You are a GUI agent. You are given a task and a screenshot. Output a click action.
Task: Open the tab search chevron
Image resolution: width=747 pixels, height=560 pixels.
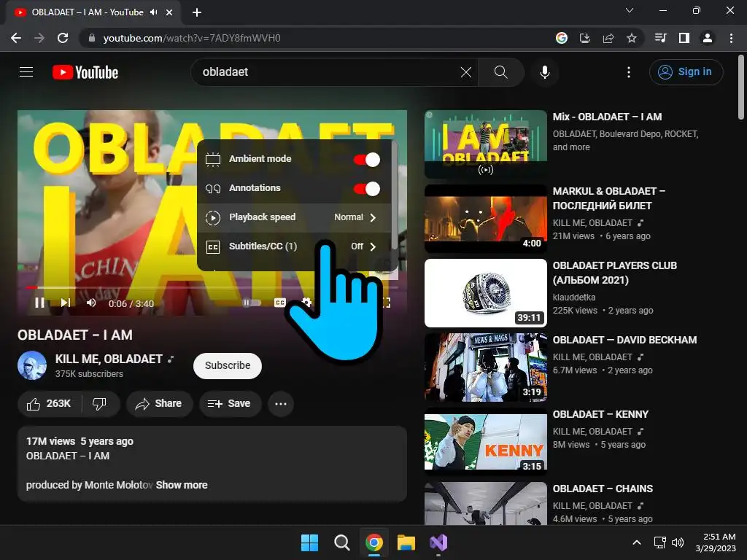(630, 10)
